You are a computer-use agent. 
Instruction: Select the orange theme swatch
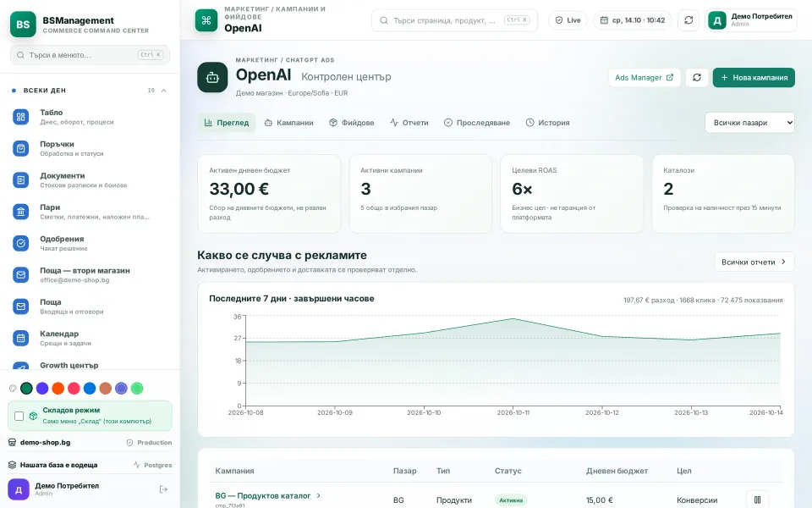click(x=58, y=389)
